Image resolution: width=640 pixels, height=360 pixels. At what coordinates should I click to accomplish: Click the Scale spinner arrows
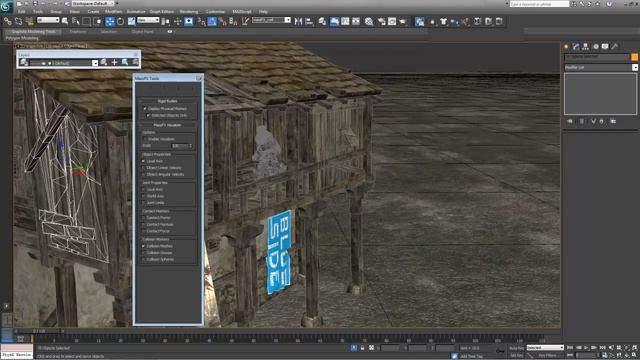[191, 146]
